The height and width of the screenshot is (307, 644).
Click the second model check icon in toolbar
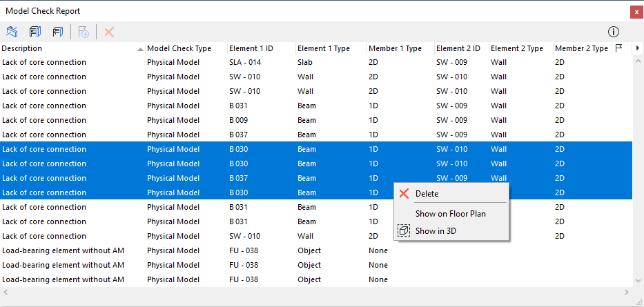(35, 32)
